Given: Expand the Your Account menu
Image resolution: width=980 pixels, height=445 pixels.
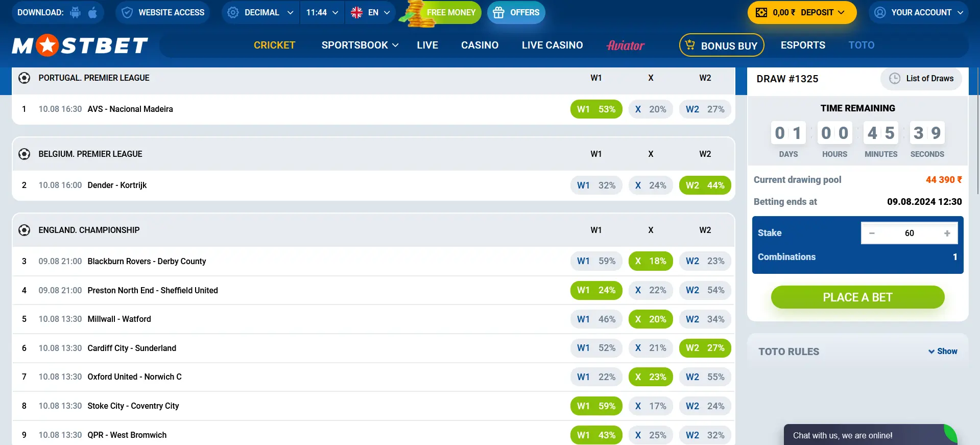Looking at the screenshot, I should click(x=919, y=12).
